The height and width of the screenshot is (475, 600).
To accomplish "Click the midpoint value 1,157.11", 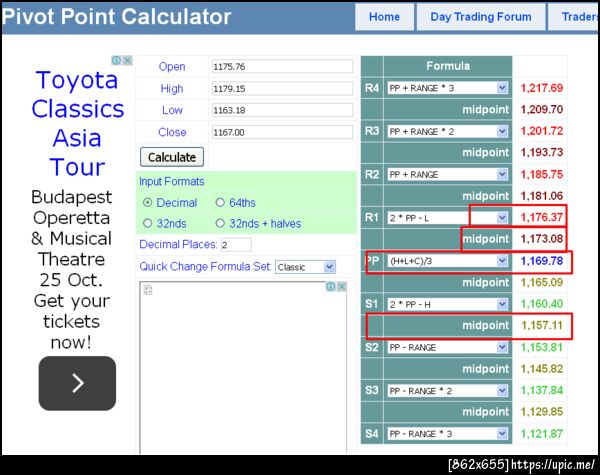I will coord(541,326).
